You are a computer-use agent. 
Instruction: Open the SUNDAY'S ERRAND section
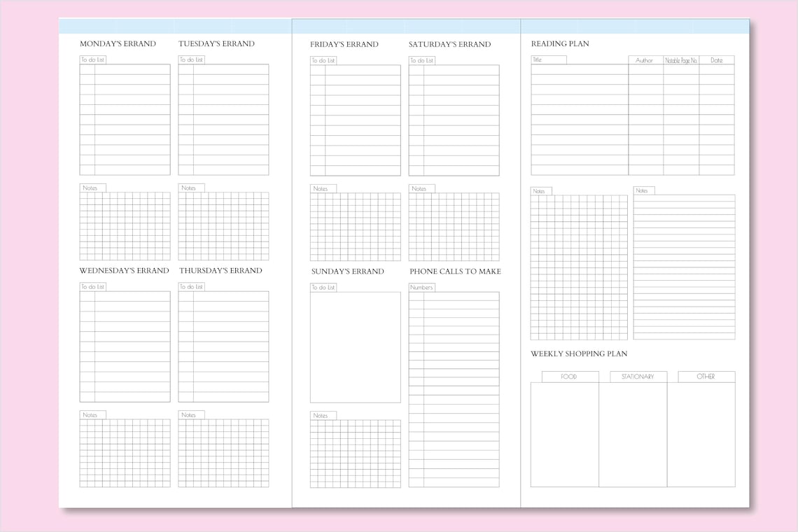tap(346, 272)
